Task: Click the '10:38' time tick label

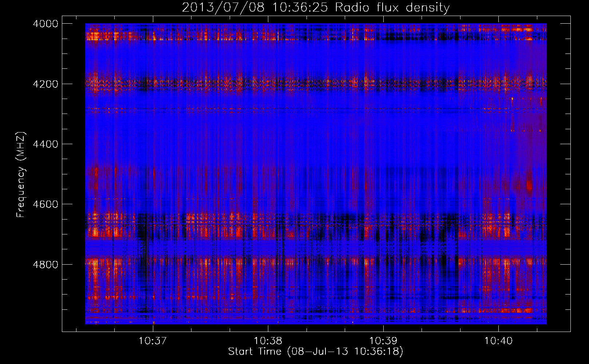Action: tap(268, 341)
